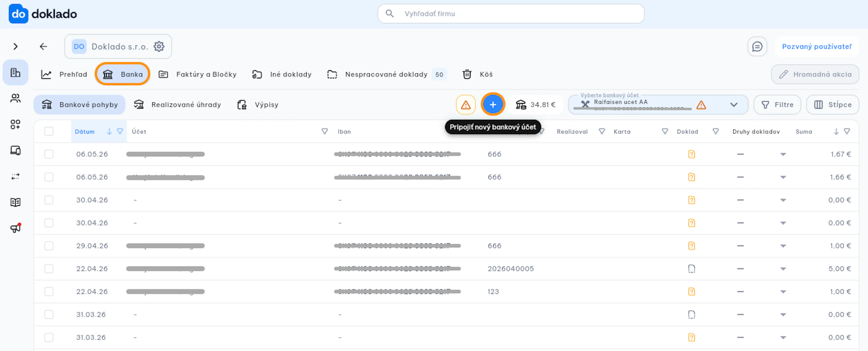Select checkbox for 22.04.26 row with 5,00 €
Screen dimensions: 868x351
[x=49, y=269]
